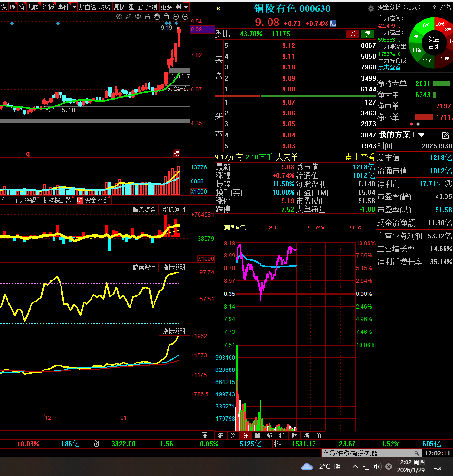Click the red 买 buy button
The height and width of the screenshot is (476, 453).
pyautogui.click(x=353, y=34)
